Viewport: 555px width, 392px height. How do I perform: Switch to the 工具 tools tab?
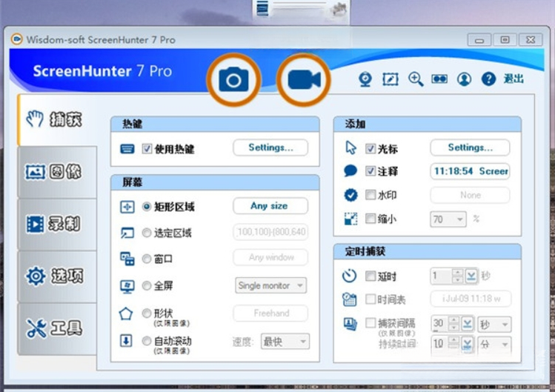56,328
